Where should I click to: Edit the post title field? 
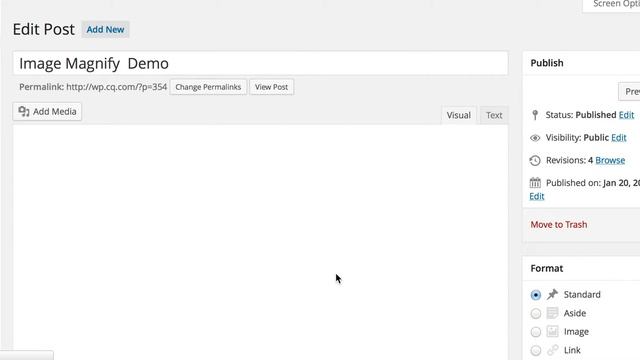260,63
